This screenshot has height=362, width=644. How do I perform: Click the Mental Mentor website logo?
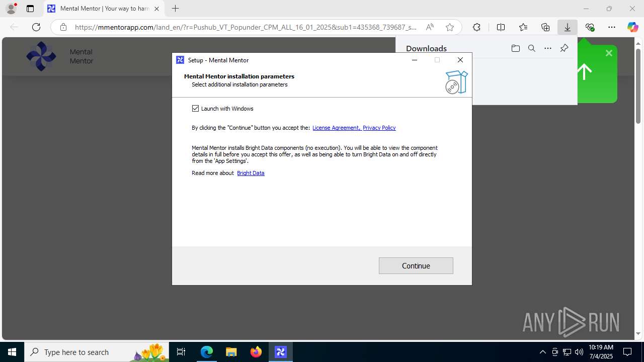click(x=41, y=56)
